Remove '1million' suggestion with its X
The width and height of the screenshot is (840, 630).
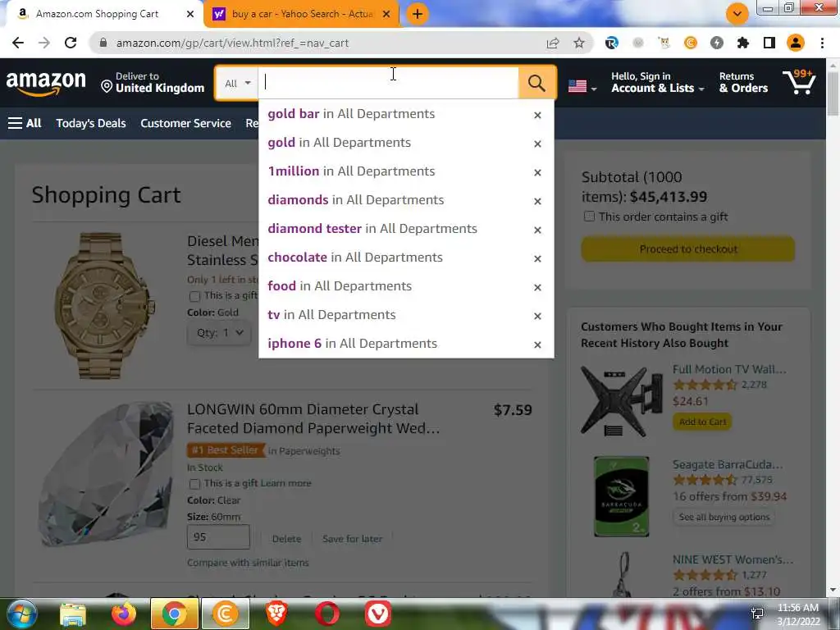[x=537, y=172]
